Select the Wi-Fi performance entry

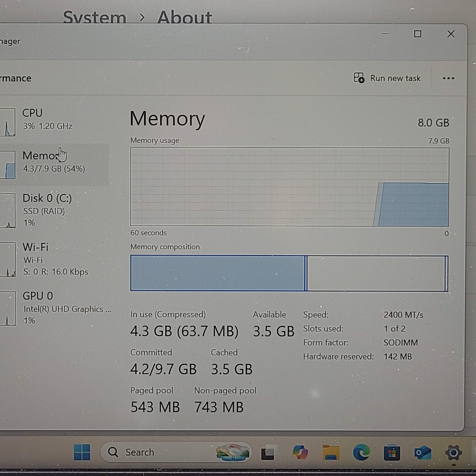click(x=54, y=259)
